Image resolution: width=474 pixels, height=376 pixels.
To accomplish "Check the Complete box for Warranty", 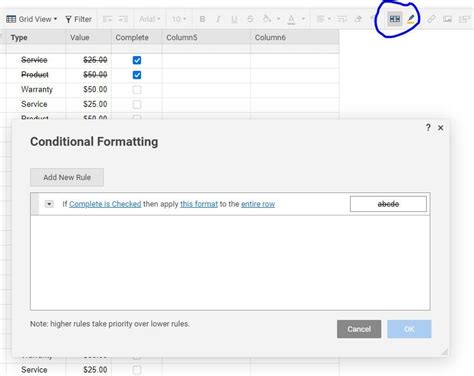I will click(137, 89).
